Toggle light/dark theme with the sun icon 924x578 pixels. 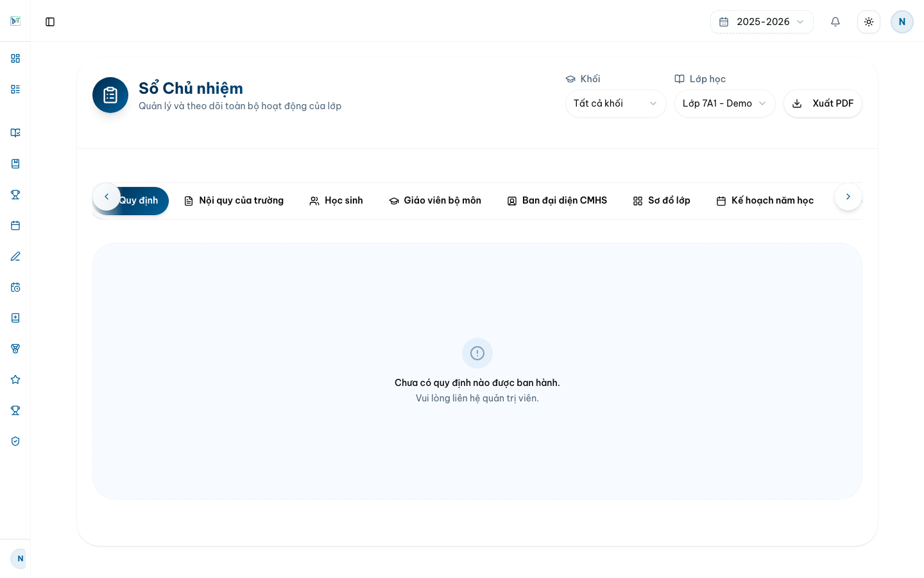pos(869,22)
